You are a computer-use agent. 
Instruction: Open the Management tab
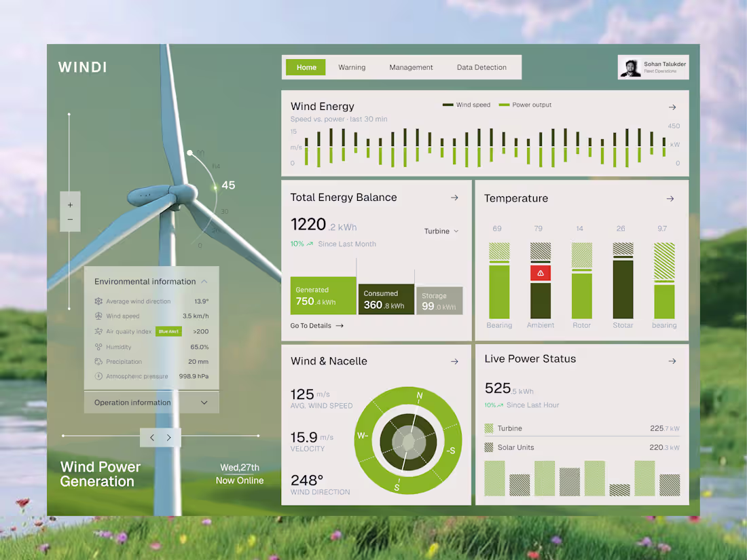[411, 67]
